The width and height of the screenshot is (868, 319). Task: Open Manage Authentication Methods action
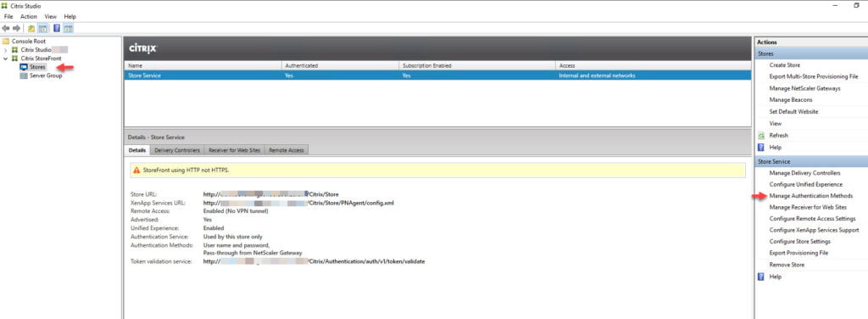coord(811,196)
